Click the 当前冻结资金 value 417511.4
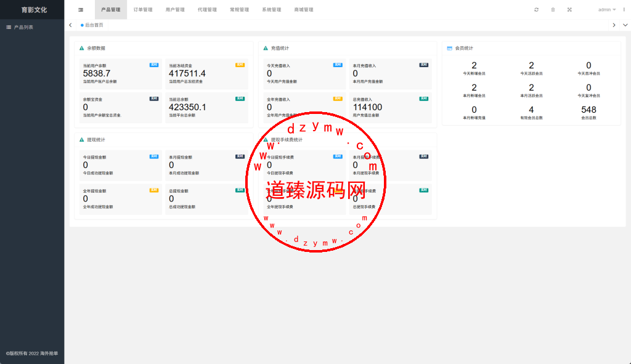This screenshot has height=364, width=631. pos(187,74)
